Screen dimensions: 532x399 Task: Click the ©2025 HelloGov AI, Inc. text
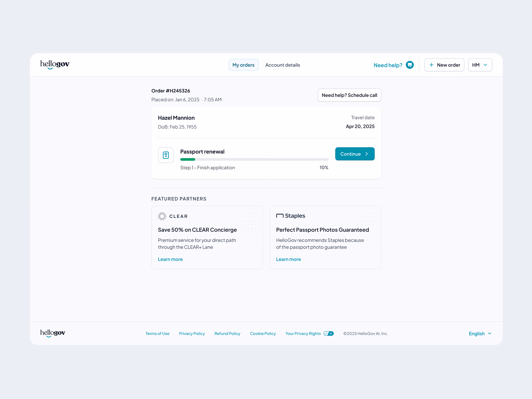tap(366, 334)
